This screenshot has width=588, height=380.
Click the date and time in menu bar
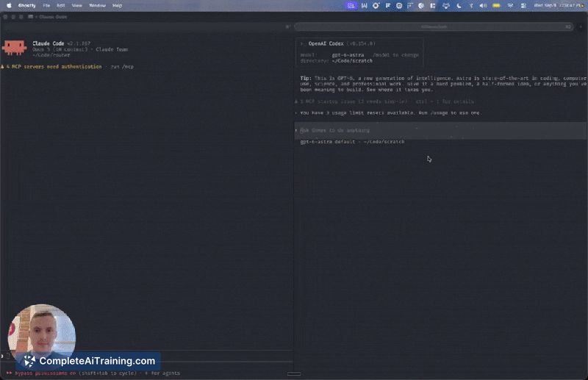[559, 6]
